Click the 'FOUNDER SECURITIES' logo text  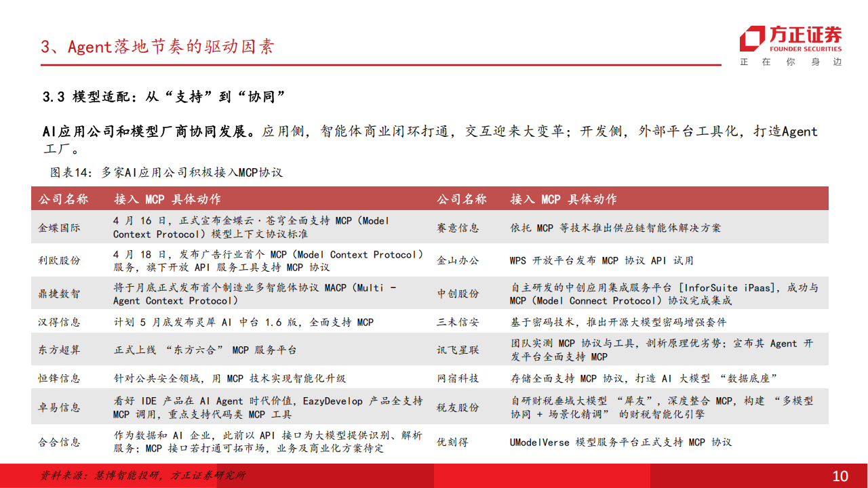click(806, 49)
